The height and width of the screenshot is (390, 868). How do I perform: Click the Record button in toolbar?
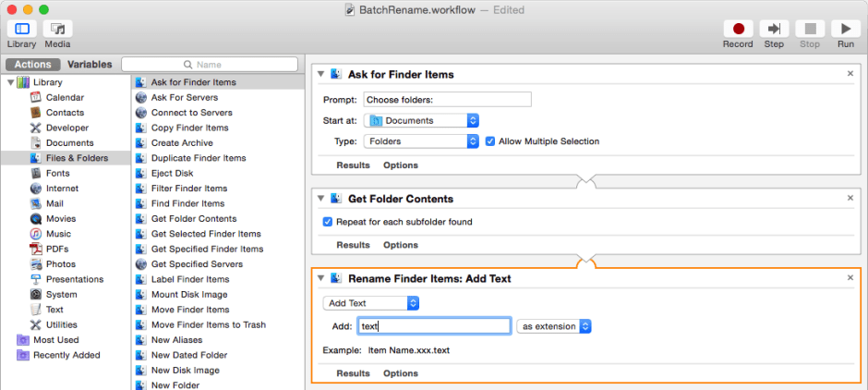click(x=737, y=30)
